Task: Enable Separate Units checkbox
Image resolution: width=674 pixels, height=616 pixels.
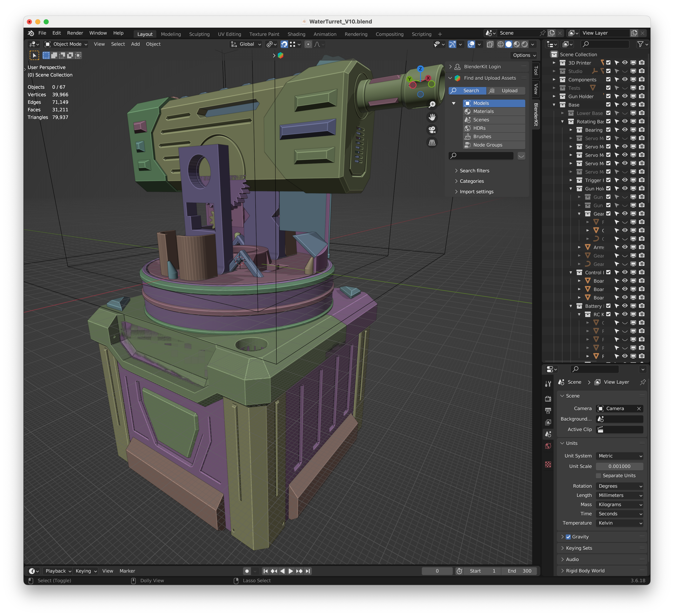Action: coord(598,475)
